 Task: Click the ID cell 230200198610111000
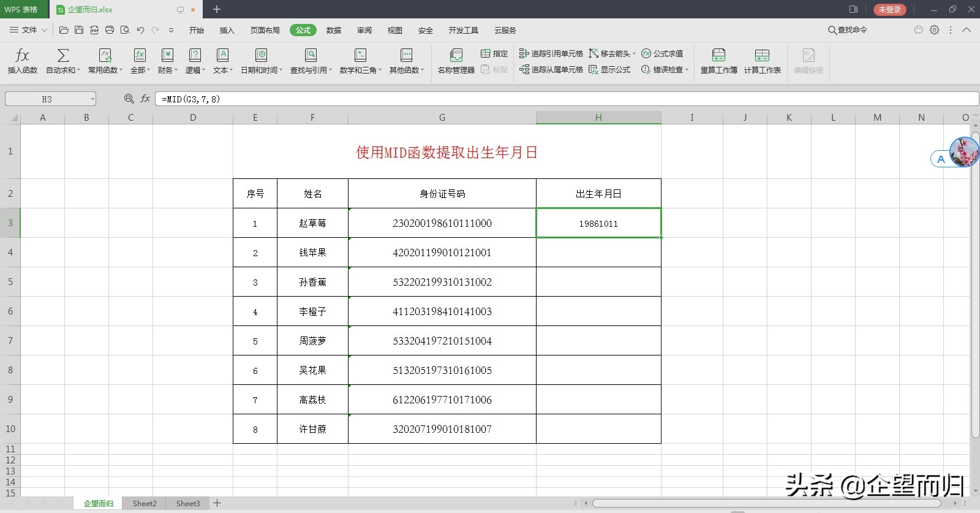point(442,223)
